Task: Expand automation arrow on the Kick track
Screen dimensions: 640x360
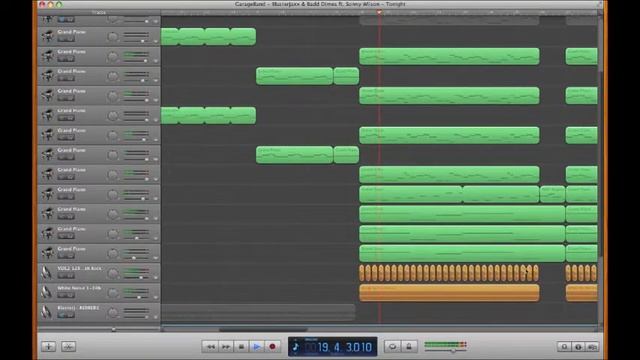Action: 156,278
